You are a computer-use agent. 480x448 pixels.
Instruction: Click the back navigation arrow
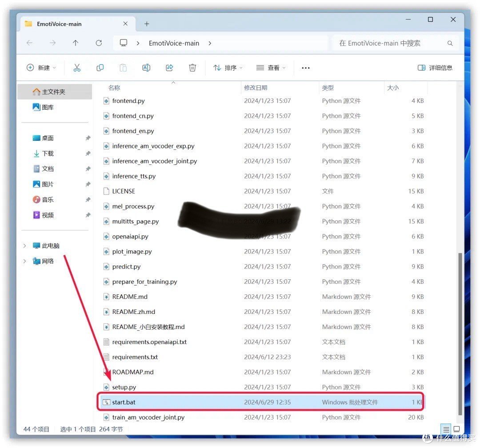click(x=29, y=43)
